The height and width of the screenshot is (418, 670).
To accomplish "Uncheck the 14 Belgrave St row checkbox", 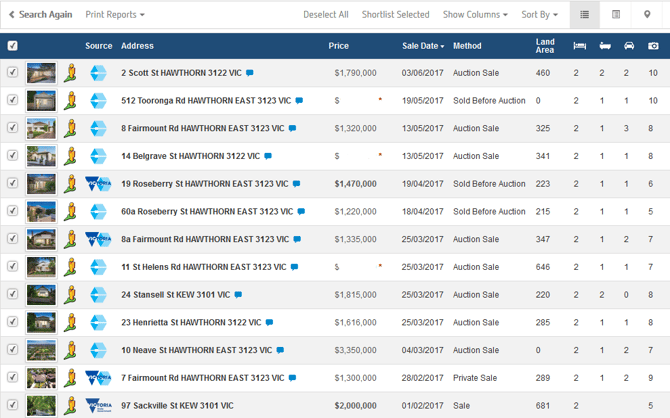I will point(12,156).
